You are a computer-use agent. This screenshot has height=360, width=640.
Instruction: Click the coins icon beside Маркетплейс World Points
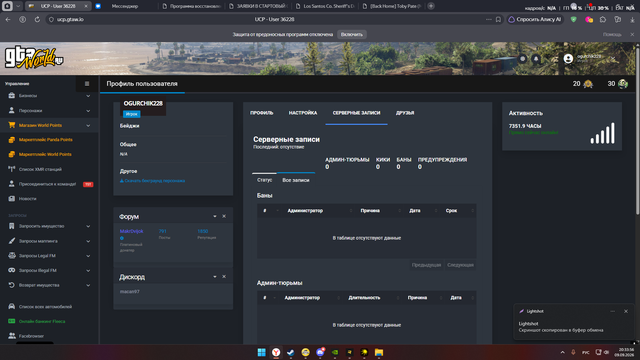pyautogui.click(x=11, y=154)
